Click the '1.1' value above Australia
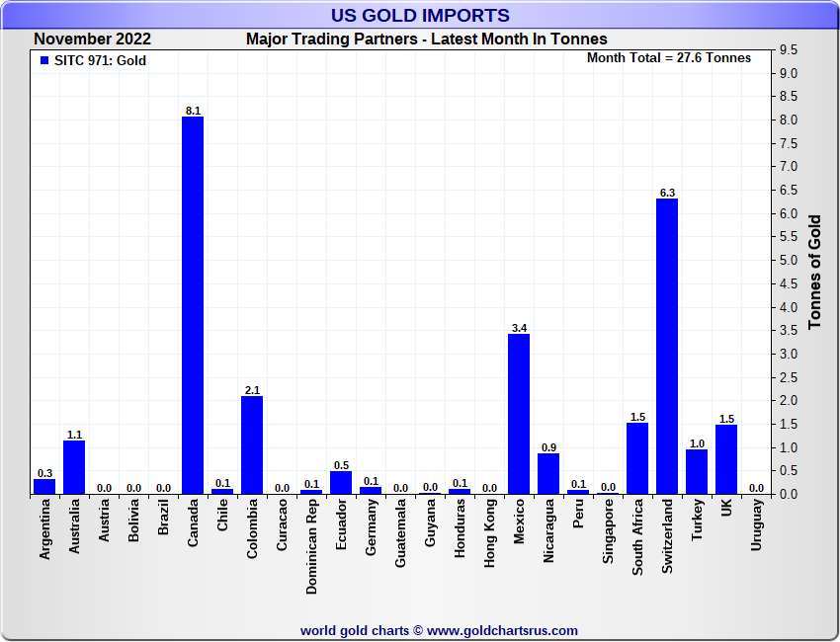Screen dimensions: 840x642 tap(74, 435)
